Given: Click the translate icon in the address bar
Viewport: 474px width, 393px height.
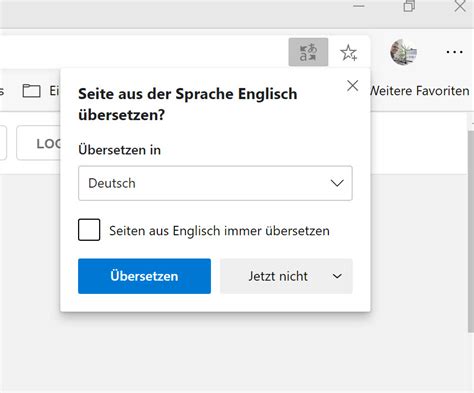Looking at the screenshot, I should click(308, 52).
